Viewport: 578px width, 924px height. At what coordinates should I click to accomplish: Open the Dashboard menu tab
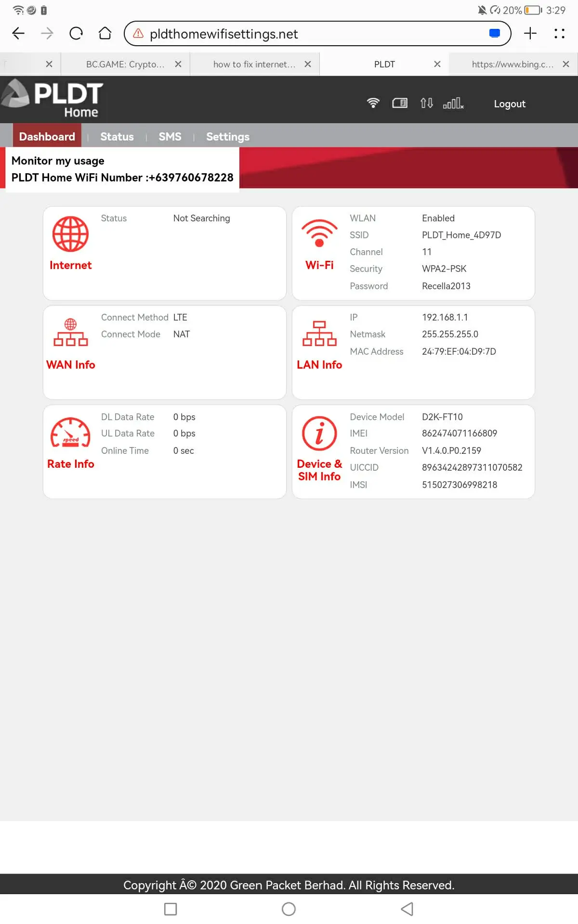point(47,137)
